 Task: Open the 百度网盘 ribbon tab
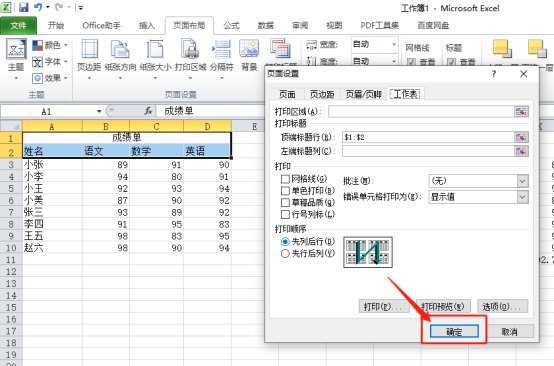coord(433,25)
